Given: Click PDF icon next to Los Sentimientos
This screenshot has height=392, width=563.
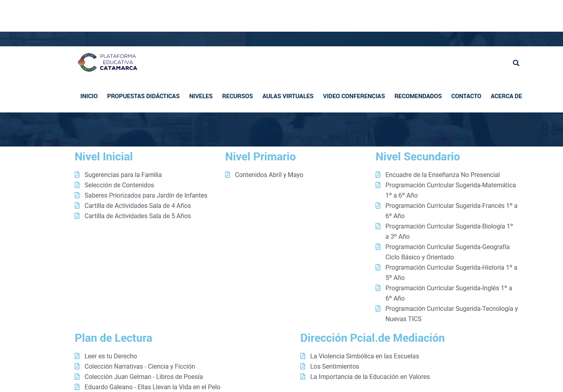Looking at the screenshot, I should click(x=303, y=366).
